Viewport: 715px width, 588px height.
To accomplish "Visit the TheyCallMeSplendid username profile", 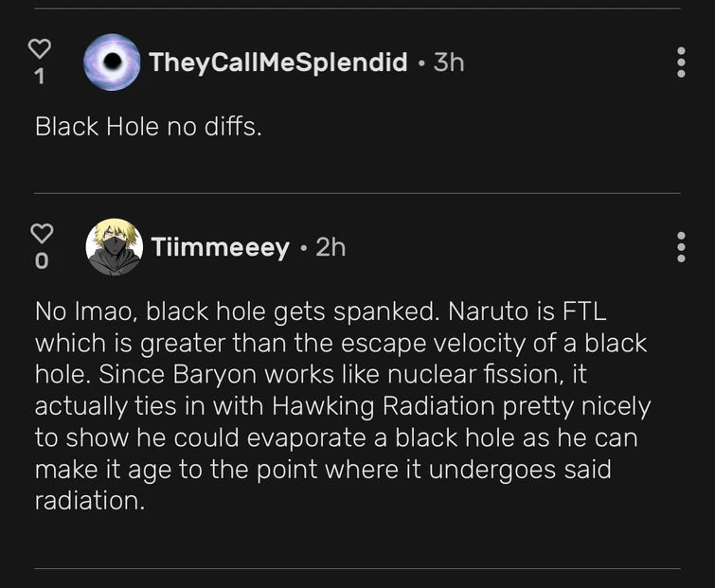I will 277,62.
